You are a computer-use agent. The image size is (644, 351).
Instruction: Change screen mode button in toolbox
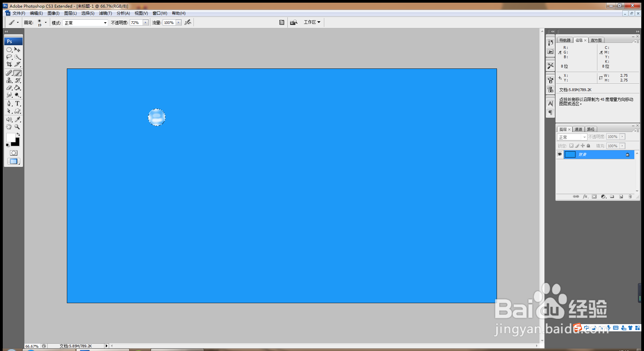point(14,161)
